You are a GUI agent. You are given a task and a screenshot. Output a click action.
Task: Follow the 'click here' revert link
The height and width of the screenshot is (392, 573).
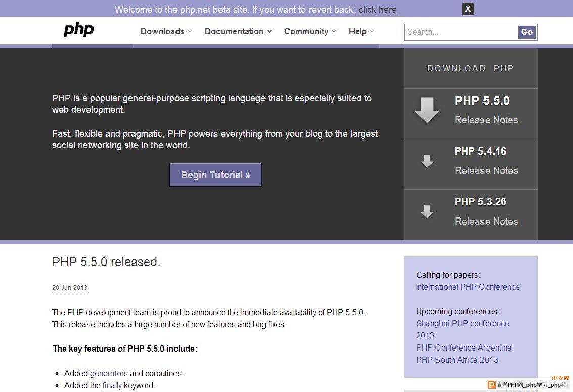pyautogui.click(x=377, y=10)
